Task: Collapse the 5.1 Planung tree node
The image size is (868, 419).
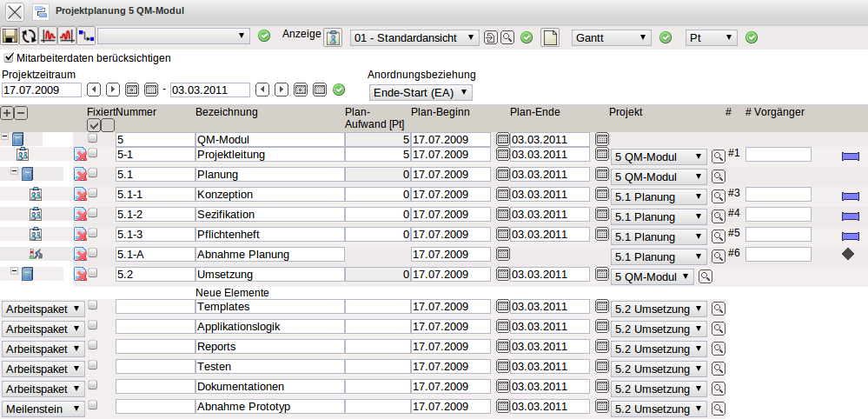Action: click(14, 173)
